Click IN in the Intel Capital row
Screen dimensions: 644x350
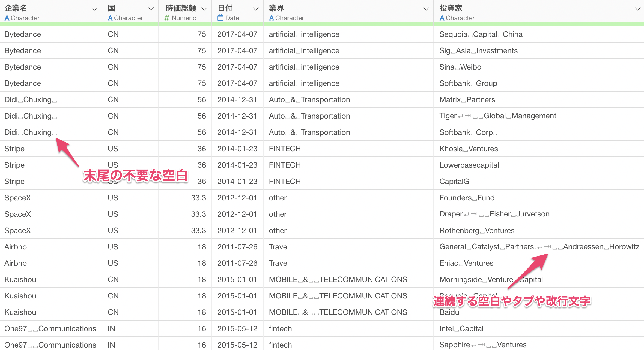point(111,328)
